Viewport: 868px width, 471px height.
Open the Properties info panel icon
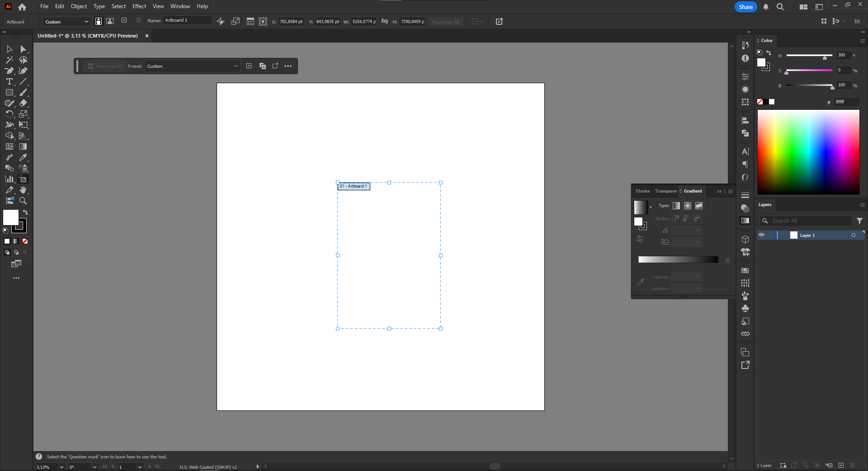tap(745, 58)
